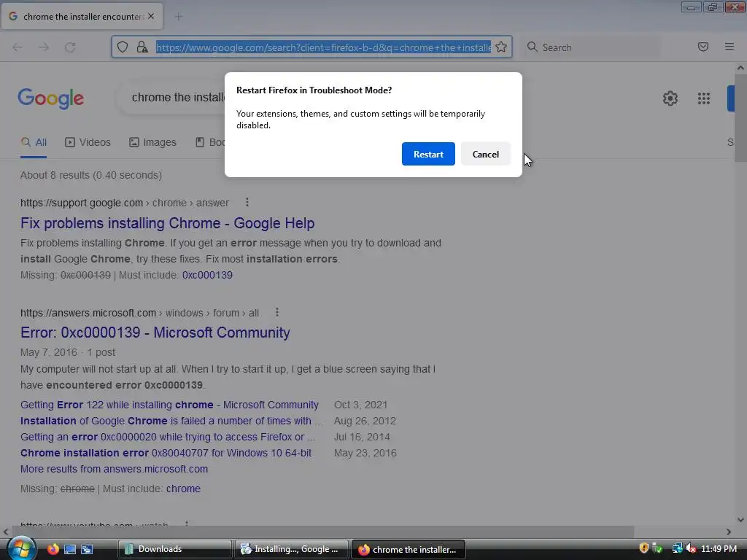The image size is (747, 560).
Task: Select 'chrome the installer...' taskbar button
Action: [x=409, y=549]
